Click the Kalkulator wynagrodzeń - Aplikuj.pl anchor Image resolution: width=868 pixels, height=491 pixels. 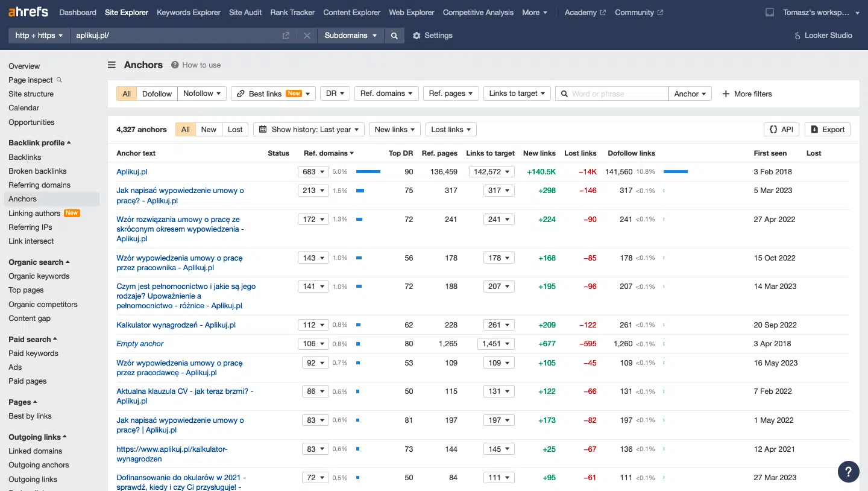pyautogui.click(x=176, y=325)
